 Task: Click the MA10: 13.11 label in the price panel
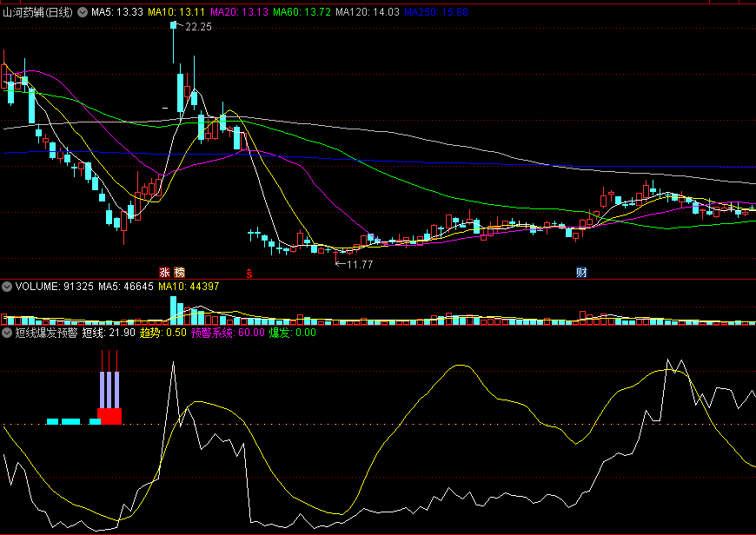176,12
